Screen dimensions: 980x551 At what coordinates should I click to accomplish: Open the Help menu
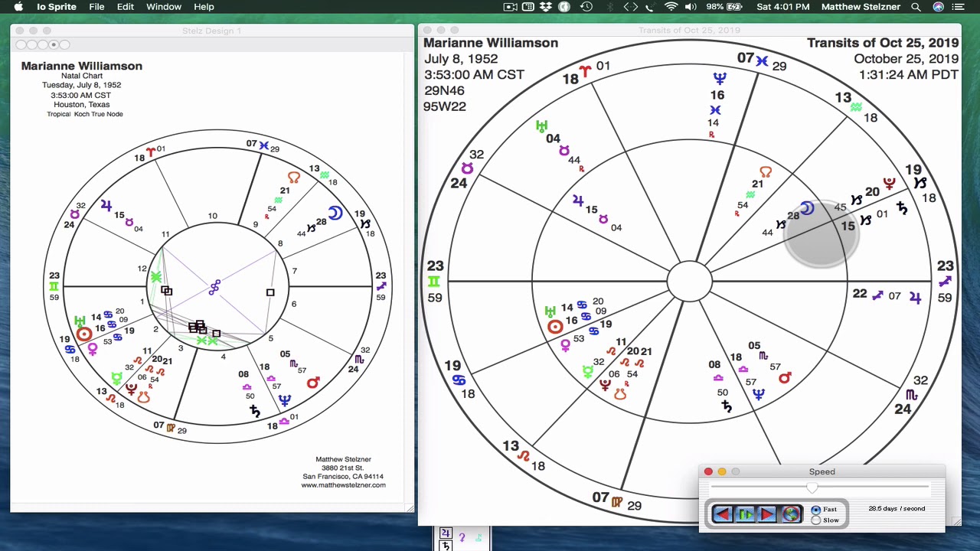point(204,7)
